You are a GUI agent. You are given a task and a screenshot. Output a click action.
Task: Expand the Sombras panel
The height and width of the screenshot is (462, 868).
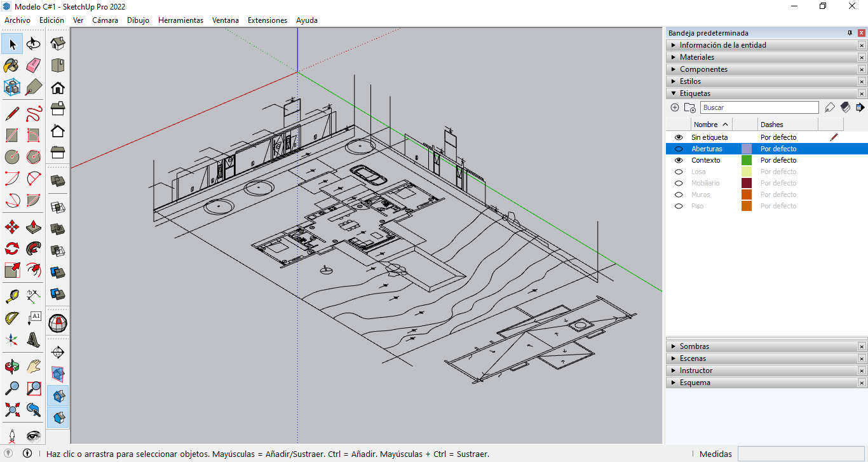(x=694, y=346)
